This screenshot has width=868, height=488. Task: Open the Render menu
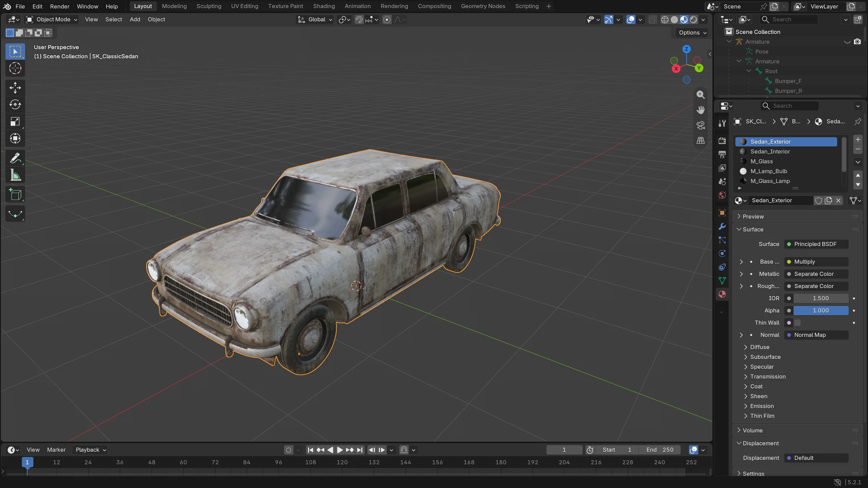point(60,6)
